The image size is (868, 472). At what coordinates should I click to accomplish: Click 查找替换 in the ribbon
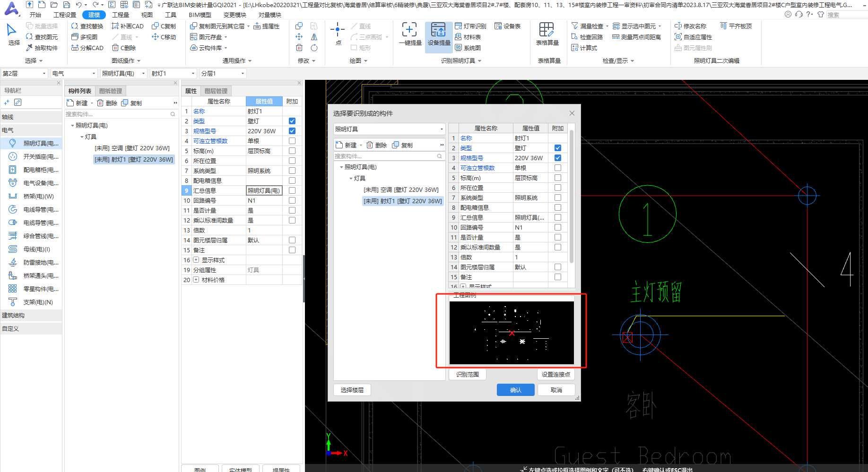pos(87,26)
